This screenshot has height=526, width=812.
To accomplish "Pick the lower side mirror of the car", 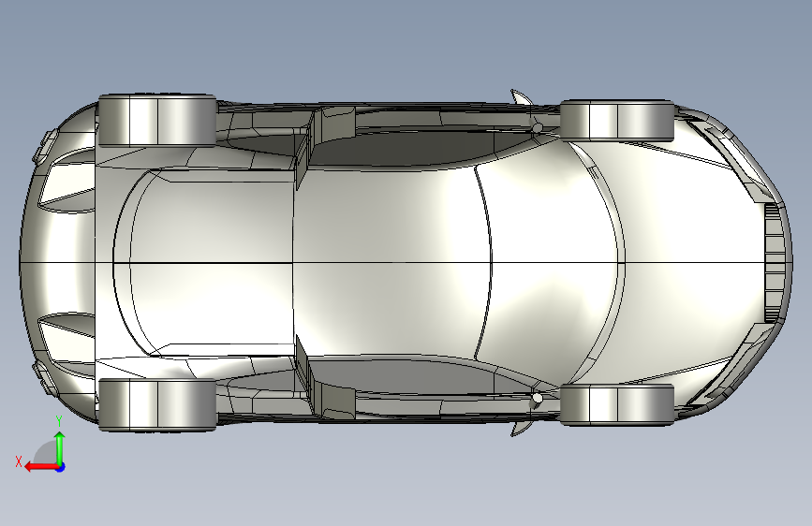I will tap(523, 428).
